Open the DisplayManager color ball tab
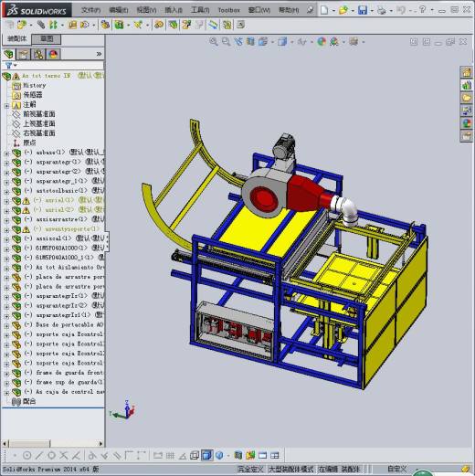475x476 pixels. 53,54
